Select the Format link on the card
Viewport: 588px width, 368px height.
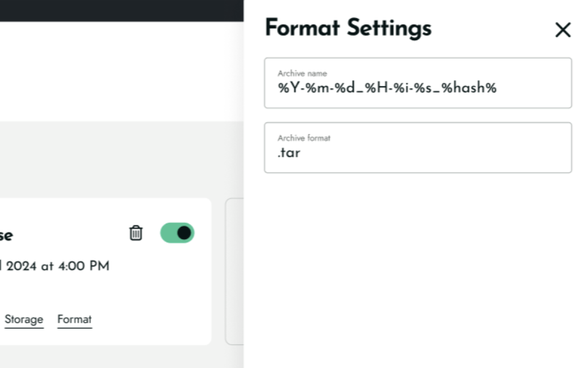coord(75,320)
